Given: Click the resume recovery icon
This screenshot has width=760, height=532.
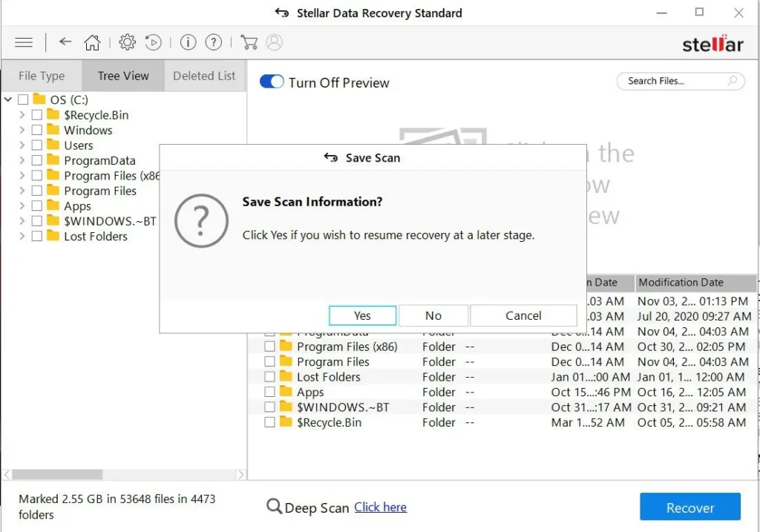Looking at the screenshot, I should click(x=153, y=42).
